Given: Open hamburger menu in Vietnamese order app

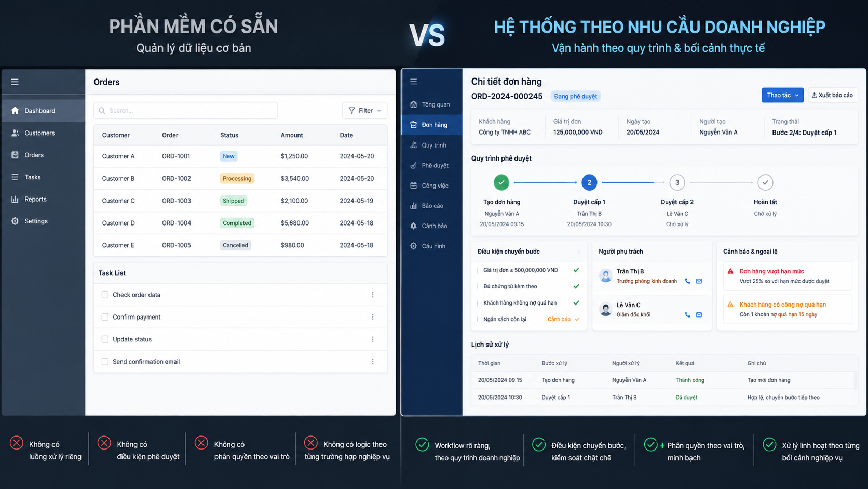Looking at the screenshot, I should [x=414, y=82].
